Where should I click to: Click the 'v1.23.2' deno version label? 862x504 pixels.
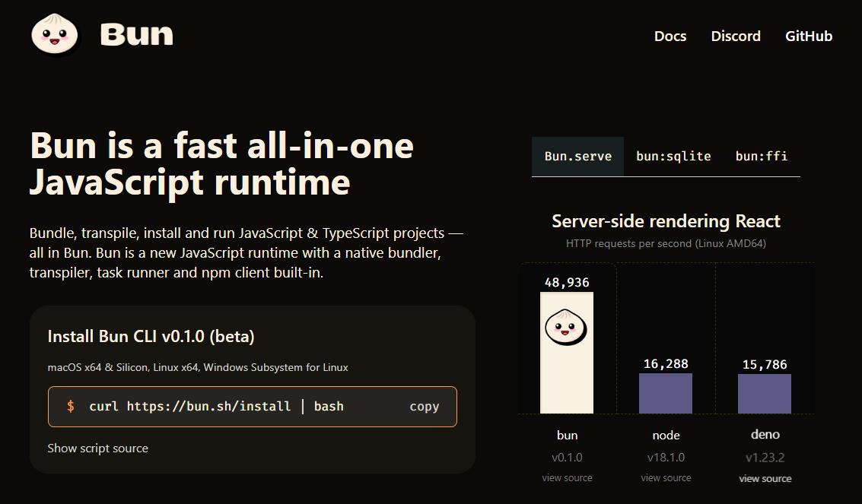click(x=765, y=458)
